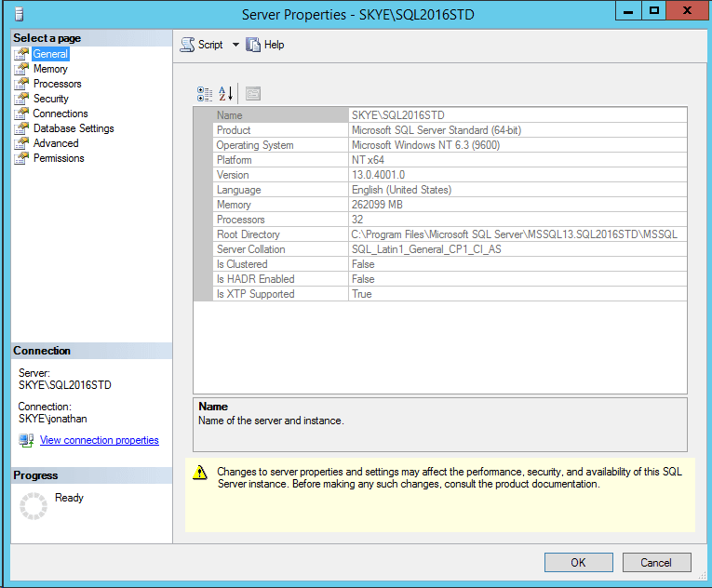The width and height of the screenshot is (712, 588).
Task: Click the Ready progress spinner
Action: click(x=34, y=506)
